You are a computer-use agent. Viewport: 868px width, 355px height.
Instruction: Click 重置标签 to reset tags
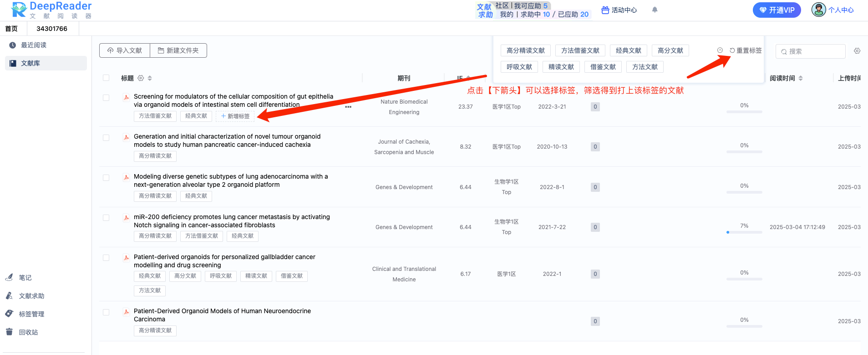746,50
